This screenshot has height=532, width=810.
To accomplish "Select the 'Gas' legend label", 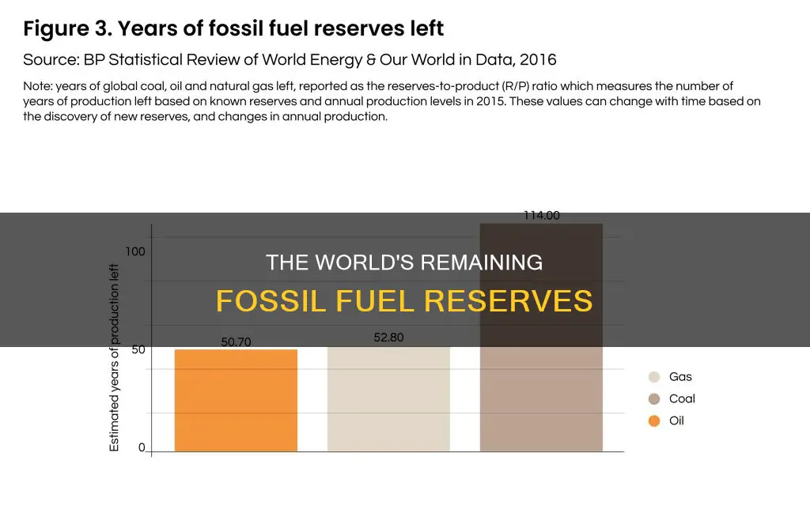I will tap(680, 377).
